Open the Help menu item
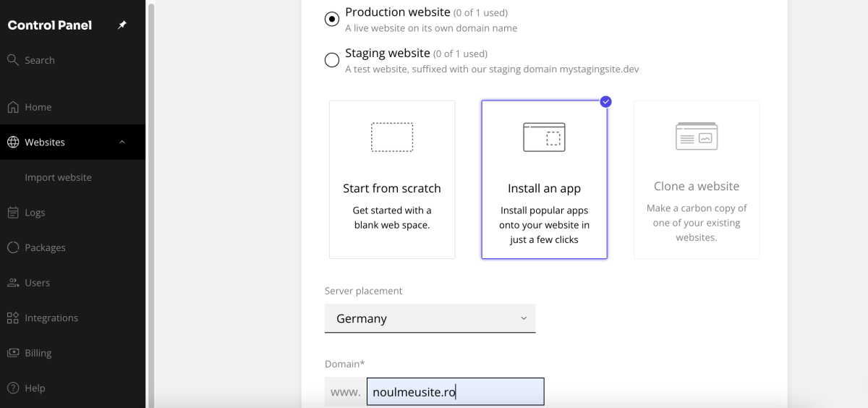 [x=35, y=388]
